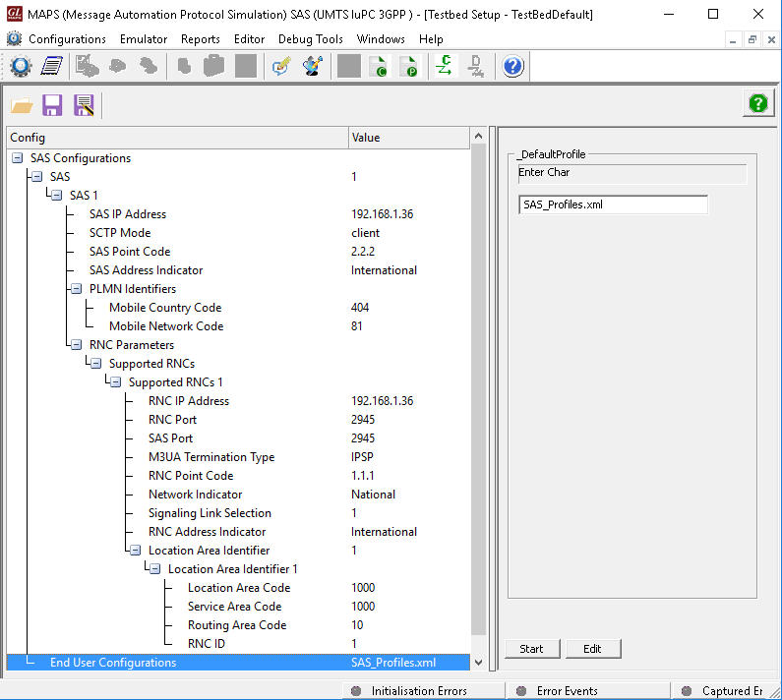Click the script editor speech-bubble pencil icon
782x700 pixels.
click(281, 66)
